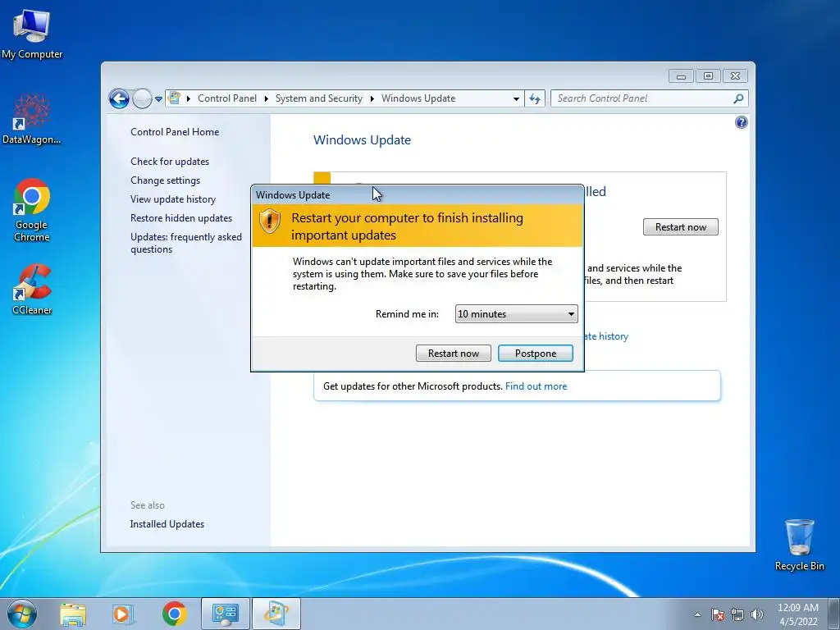The width and height of the screenshot is (840, 630).
Task: Select Windows Update breadcrumb
Action: coord(418,98)
